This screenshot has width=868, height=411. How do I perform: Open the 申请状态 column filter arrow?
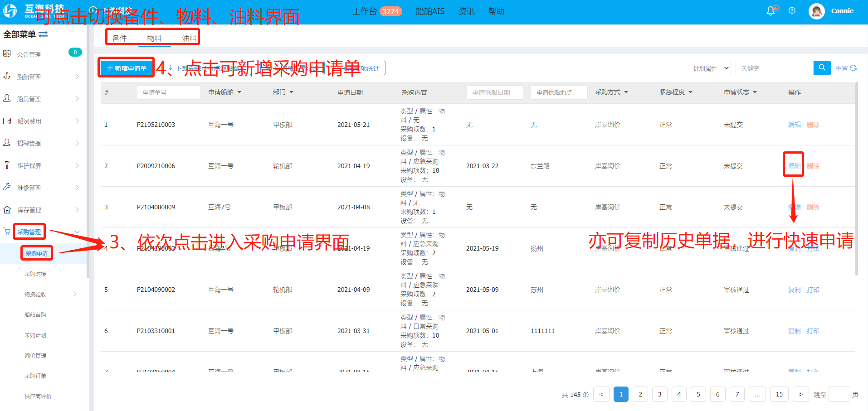pyautogui.click(x=755, y=92)
